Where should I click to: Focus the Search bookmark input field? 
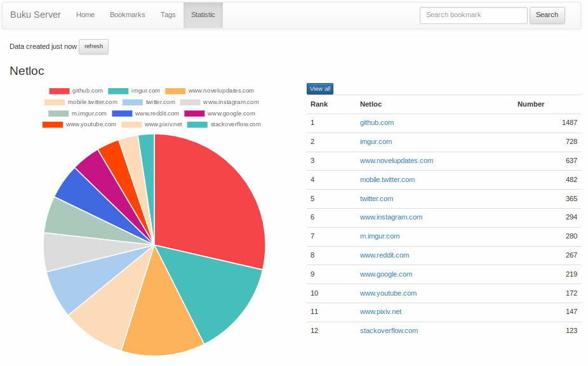(x=474, y=15)
